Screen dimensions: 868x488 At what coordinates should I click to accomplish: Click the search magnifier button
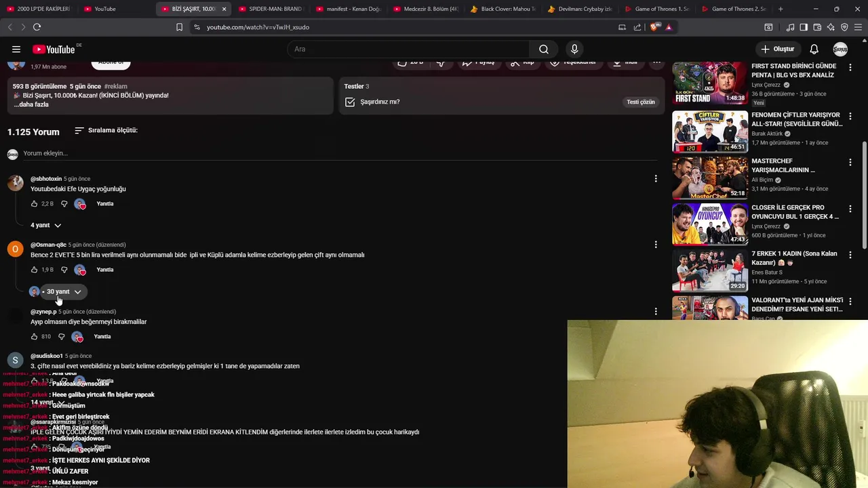pos(544,49)
